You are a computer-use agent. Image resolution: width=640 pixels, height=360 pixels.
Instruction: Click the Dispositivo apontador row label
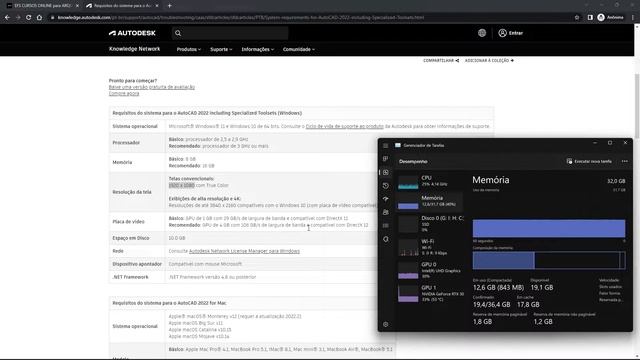coord(137,264)
